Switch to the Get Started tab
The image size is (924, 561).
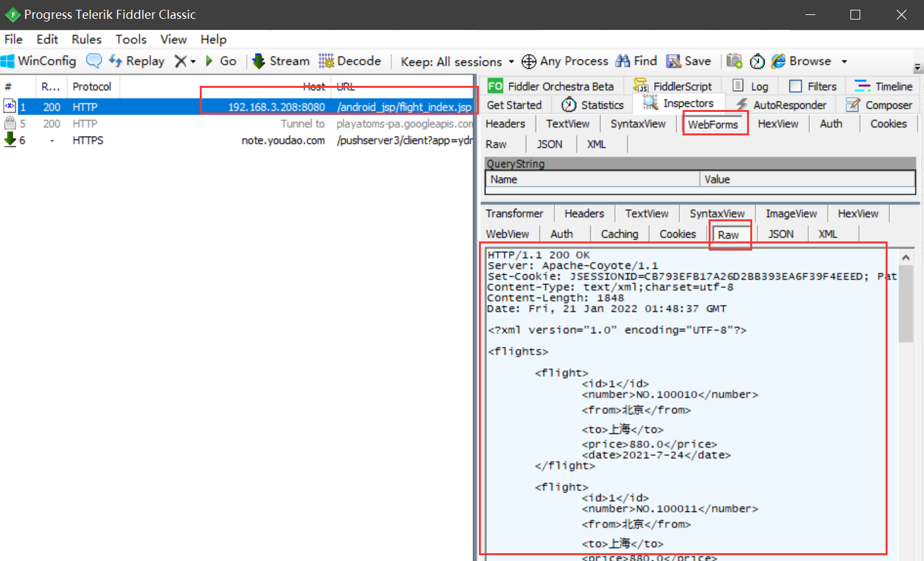[514, 105]
